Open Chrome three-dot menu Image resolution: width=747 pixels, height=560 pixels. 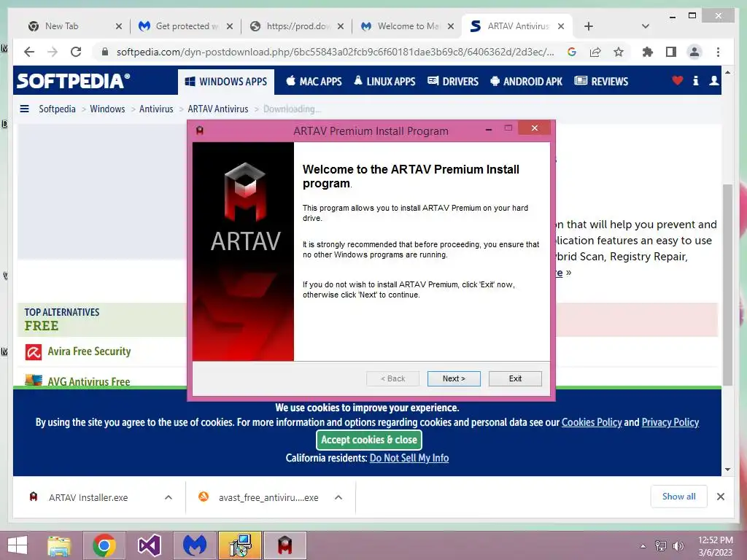718,52
